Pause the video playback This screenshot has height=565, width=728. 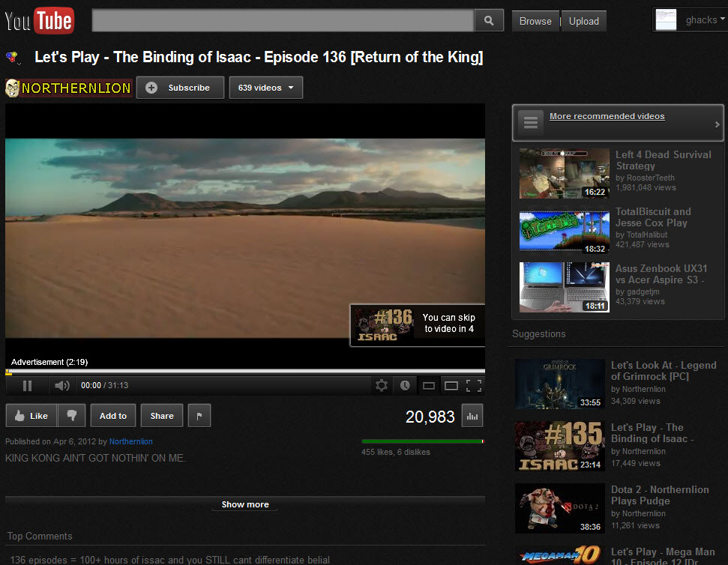27,385
